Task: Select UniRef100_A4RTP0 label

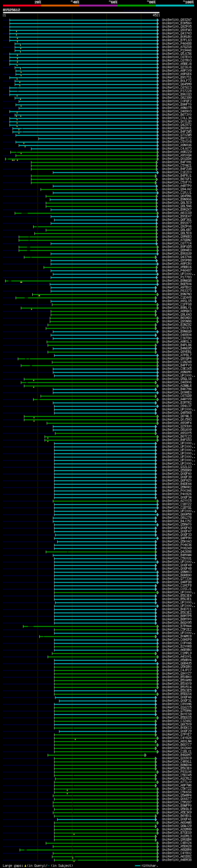Action: coord(177,186)
